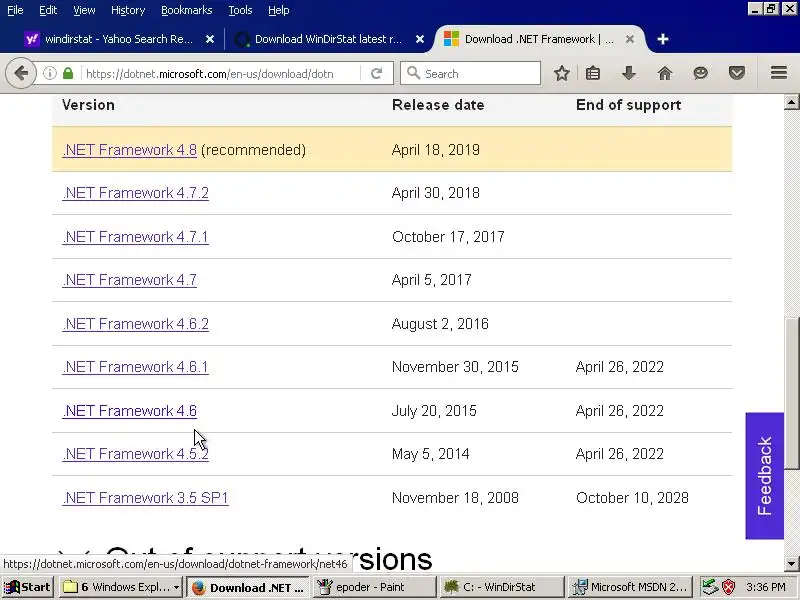Go to the Home page icon
The height and width of the screenshot is (600, 800).
tap(665, 73)
